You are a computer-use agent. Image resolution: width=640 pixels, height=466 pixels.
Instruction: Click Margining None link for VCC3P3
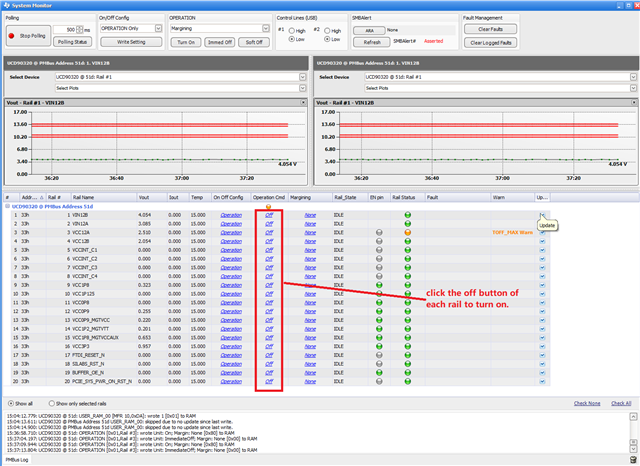[310, 346]
